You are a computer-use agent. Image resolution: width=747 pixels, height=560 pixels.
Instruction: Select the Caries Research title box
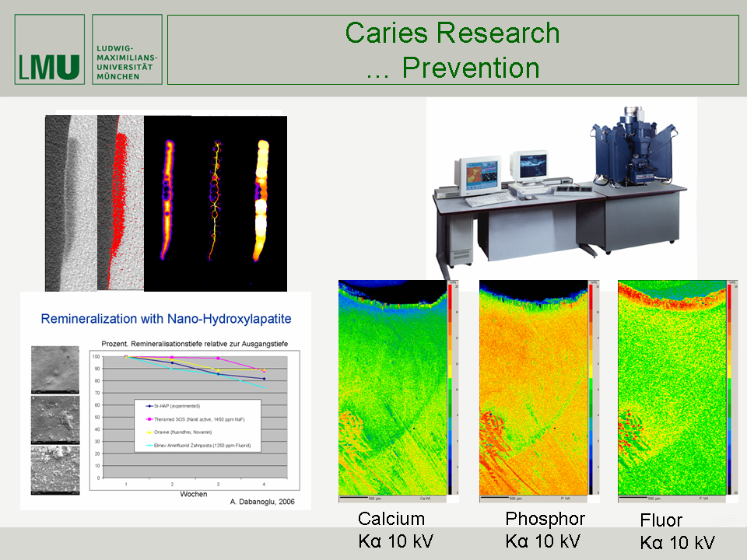pyautogui.click(x=453, y=50)
